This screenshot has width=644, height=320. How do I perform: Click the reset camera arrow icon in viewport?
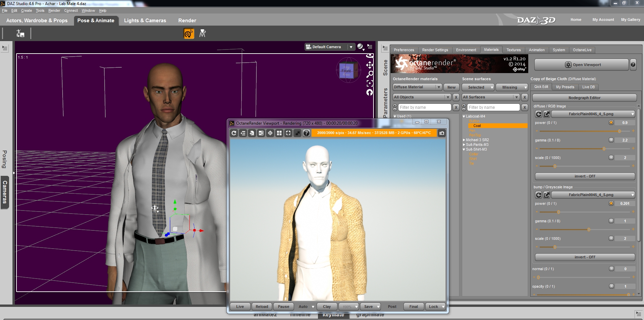[x=370, y=92]
